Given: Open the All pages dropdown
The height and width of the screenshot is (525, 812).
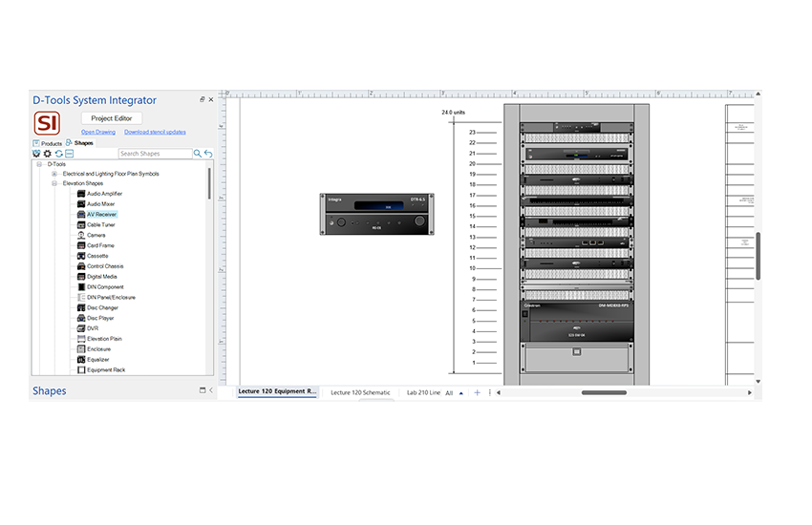Looking at the screenshot, I should 454,393.
